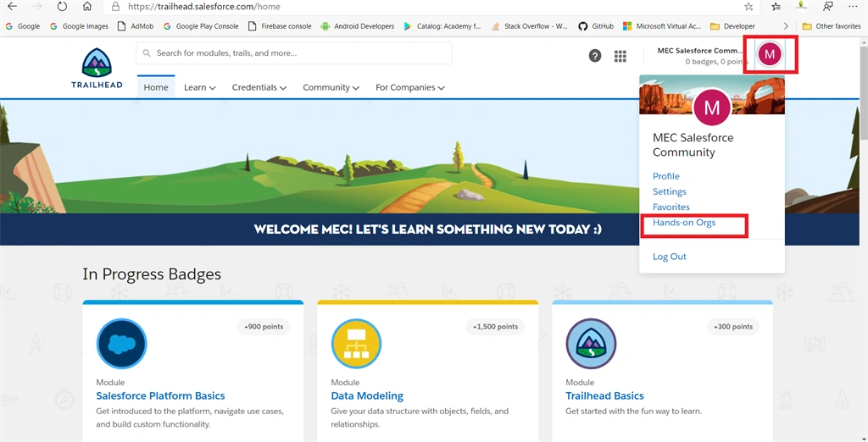
Task: Open the Trailhead Basics module link
Action: pyautogui.click(x=604, y=396)
